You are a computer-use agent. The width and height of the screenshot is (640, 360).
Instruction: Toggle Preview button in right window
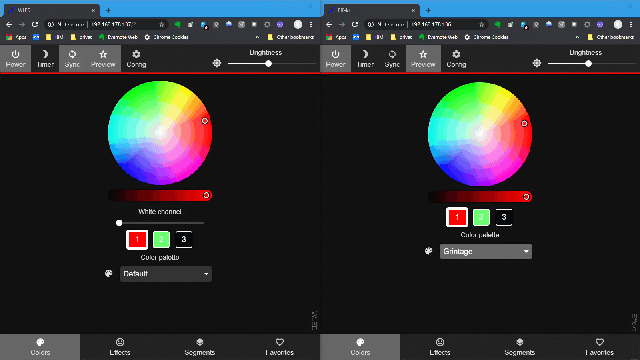coord(423,58)
